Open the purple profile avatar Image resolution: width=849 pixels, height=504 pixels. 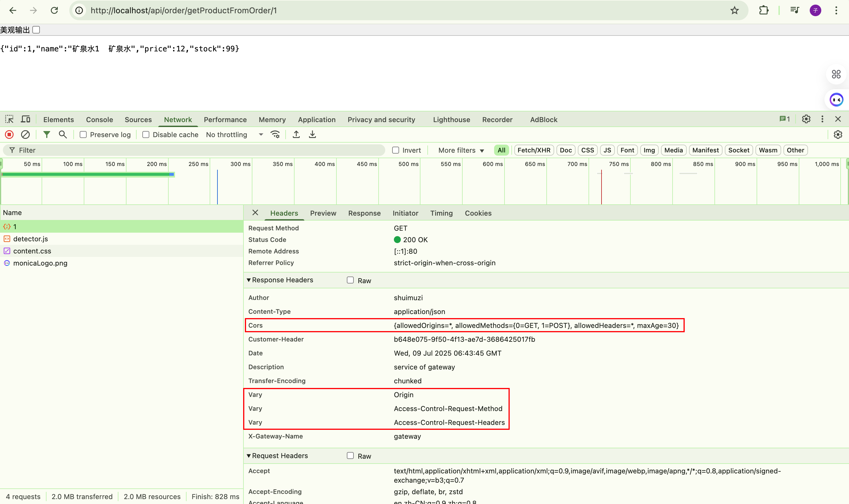point(816,10)
